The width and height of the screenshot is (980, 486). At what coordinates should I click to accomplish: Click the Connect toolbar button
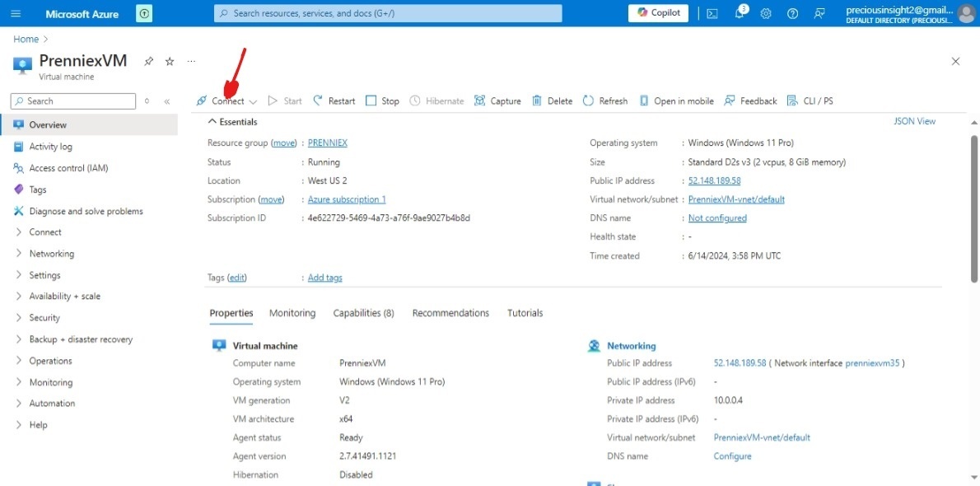coord(221,100)
